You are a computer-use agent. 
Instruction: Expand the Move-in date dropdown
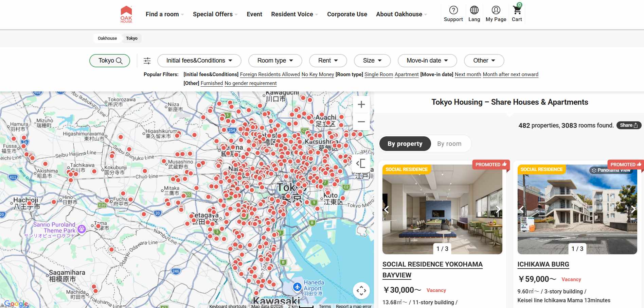[x=427, y=61]
